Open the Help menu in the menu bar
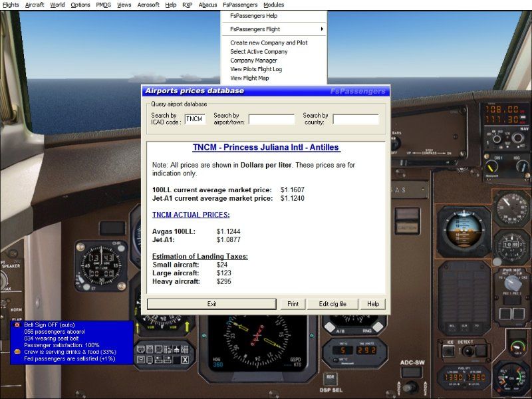532x399 pixels. pos(171,5)
